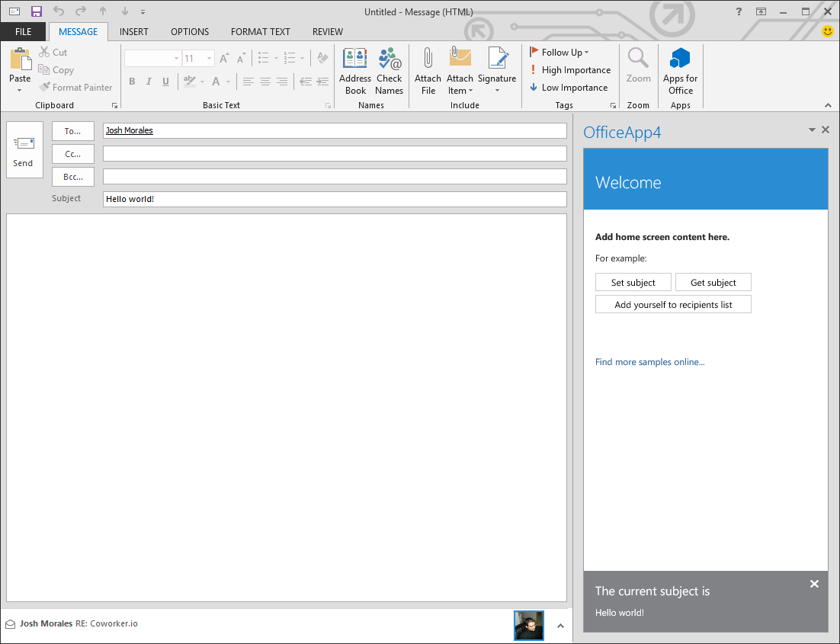Image resolution: width=840 pixels, height=644 pixels.
Task: Open Find more samples online link
Action: click(x=649, y=362)
